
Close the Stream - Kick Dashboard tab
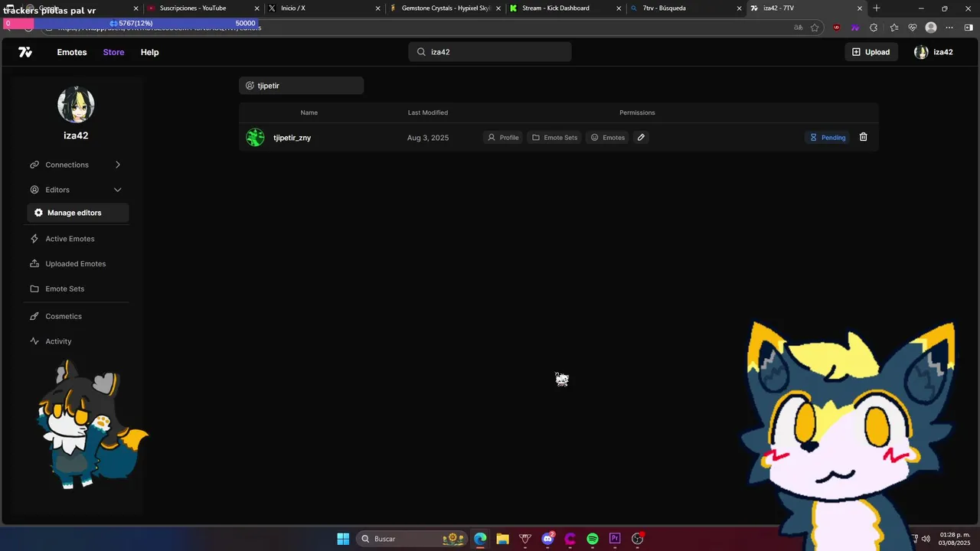tap(619, 8)
